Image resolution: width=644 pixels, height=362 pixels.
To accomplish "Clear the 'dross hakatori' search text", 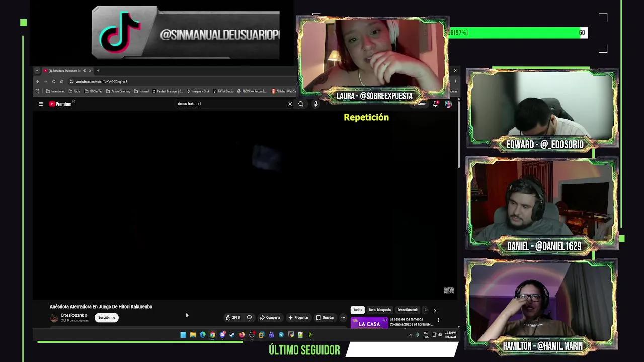I will [x=290, y=104].
